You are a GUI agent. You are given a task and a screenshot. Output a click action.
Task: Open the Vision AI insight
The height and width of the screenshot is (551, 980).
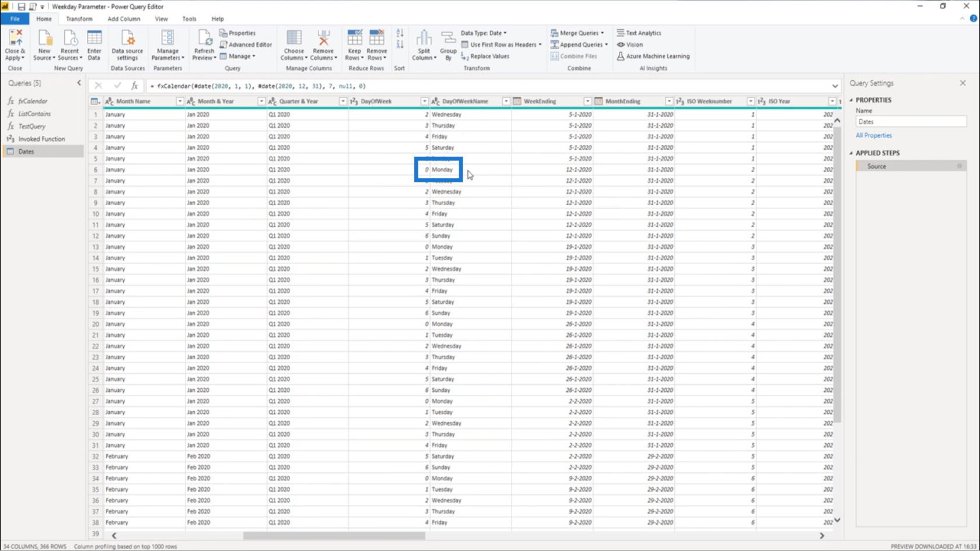point(629,44)
